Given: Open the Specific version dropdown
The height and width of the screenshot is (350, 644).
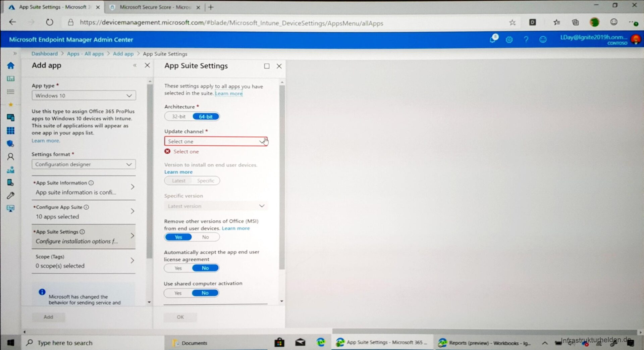Looking at the screenshot, I should (216, 206).
